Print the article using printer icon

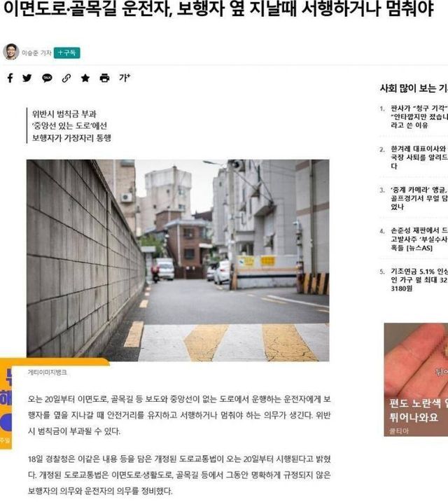click(104, 78)
